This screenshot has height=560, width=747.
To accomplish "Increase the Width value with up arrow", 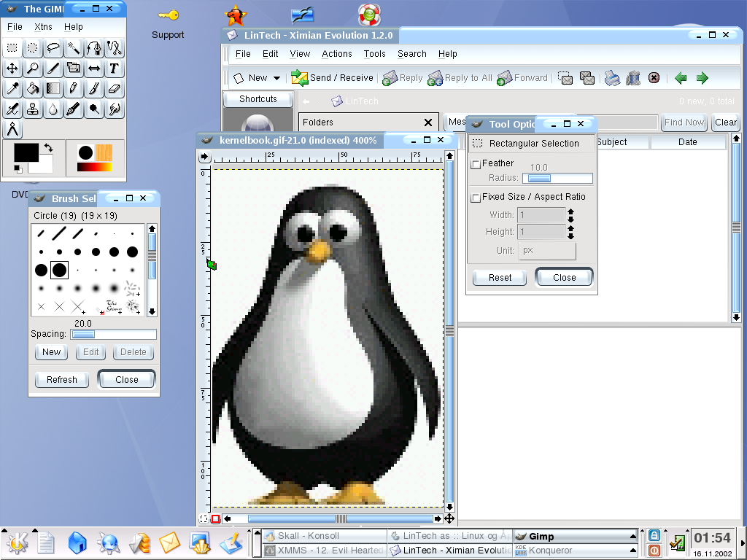I will pos(570,211).
